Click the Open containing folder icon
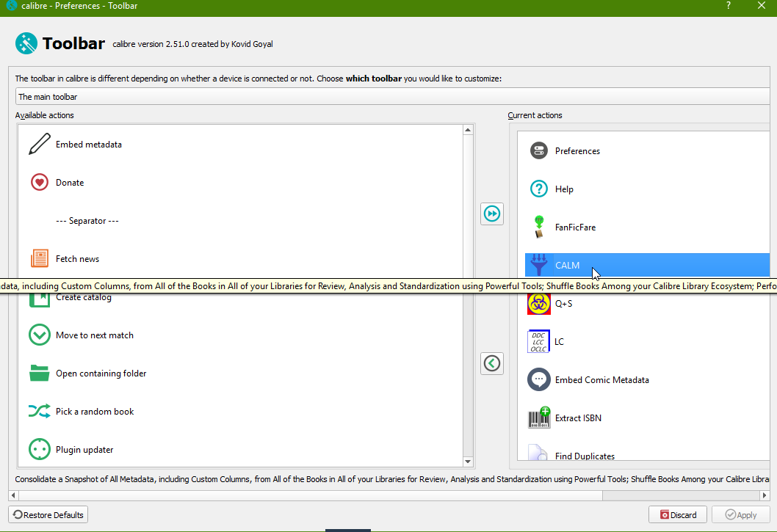This screenshot has width=777, height=532. pyautogui.click(x=40, y=373)
